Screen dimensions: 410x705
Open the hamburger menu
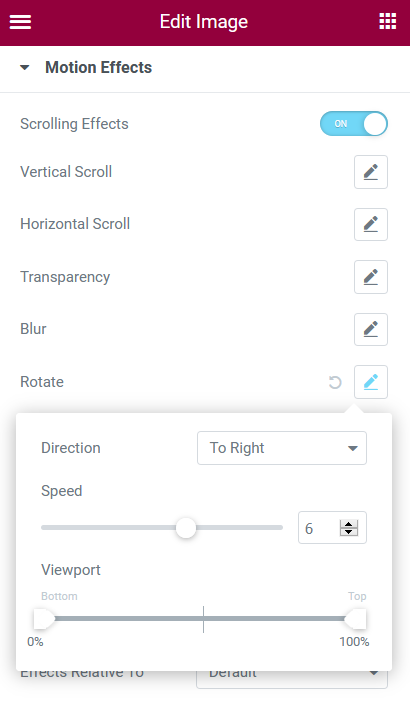(x=20, y=22)
